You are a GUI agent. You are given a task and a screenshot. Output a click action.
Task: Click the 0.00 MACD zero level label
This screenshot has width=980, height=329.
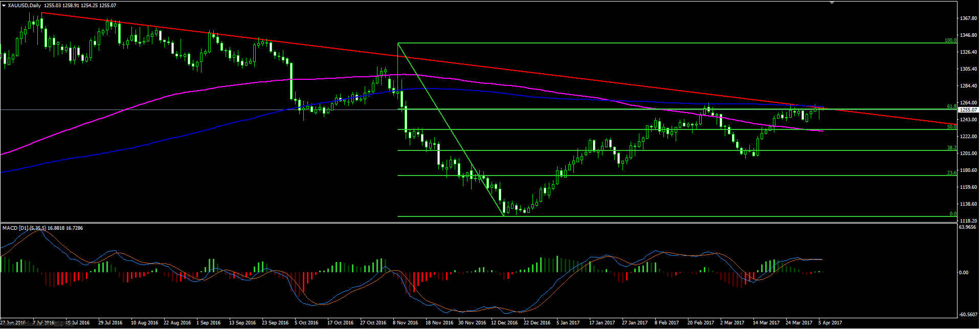pos(964,273)
